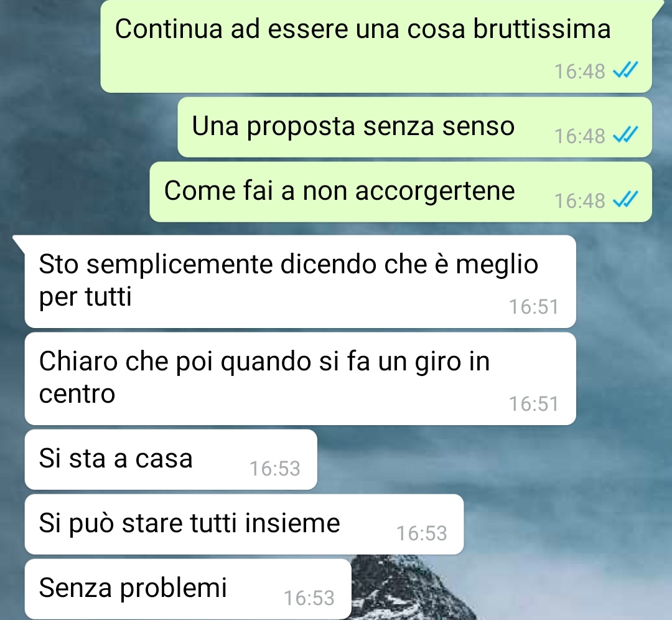Image resolution: width=672 pixels, height=620 pixels.
Task: Tap the 16:51 timestamp under 'per tutti'
Action: point(534,306)
